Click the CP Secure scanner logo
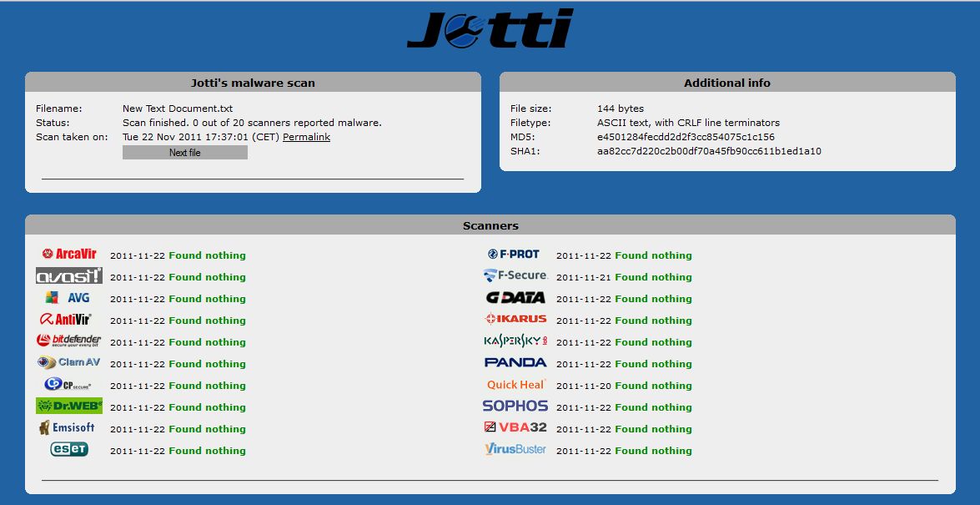Screen dimensions: 980x505 pos(68,384)
